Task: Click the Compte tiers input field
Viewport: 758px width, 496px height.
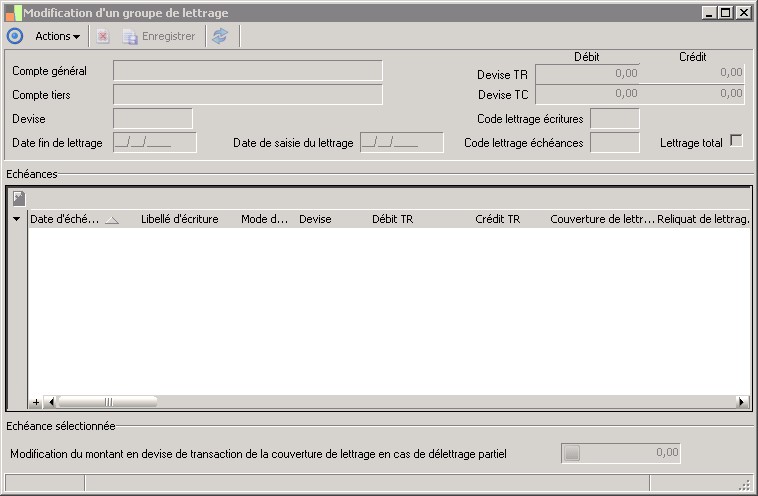Action: point(248,95)
